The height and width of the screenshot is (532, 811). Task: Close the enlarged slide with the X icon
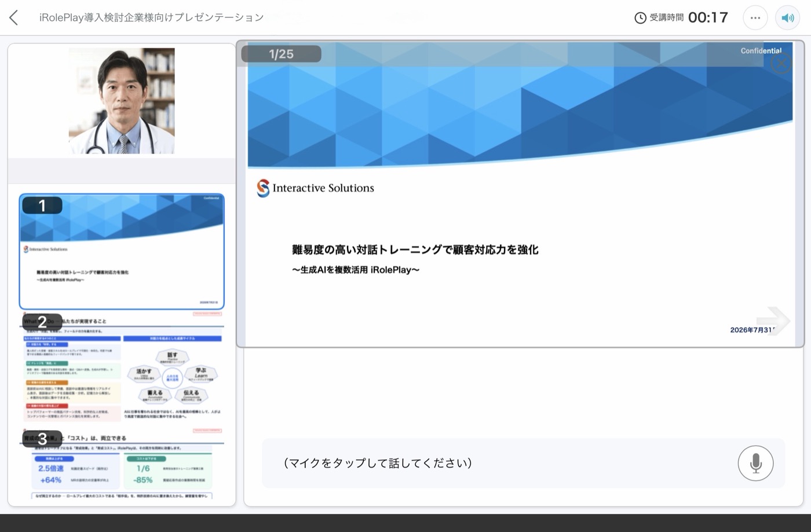tap(781, 63)
